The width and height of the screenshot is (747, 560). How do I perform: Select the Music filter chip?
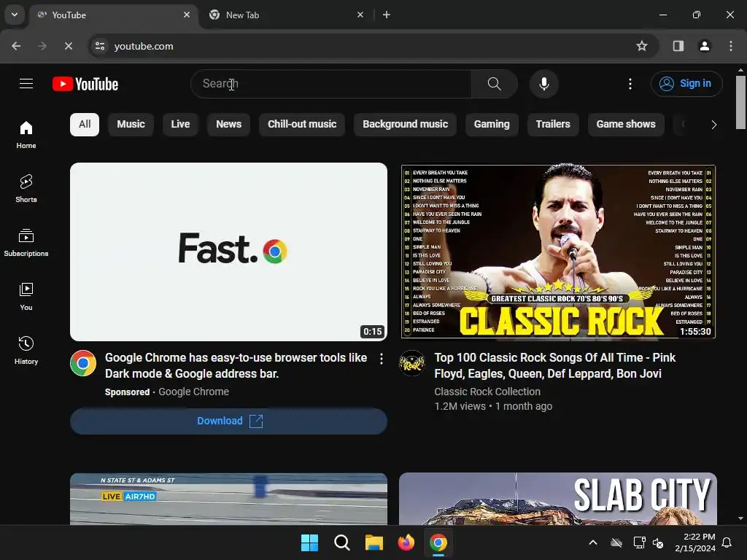[x=131, y=124]
